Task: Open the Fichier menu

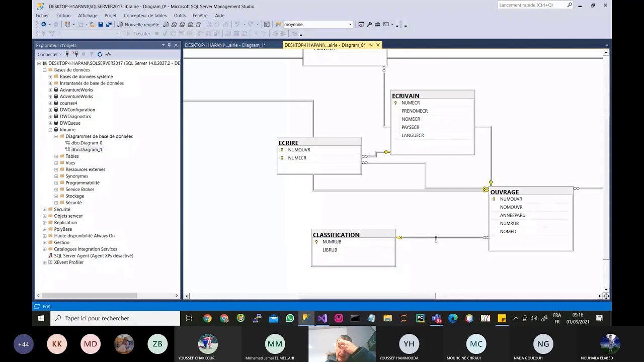Action: point(42,16)
